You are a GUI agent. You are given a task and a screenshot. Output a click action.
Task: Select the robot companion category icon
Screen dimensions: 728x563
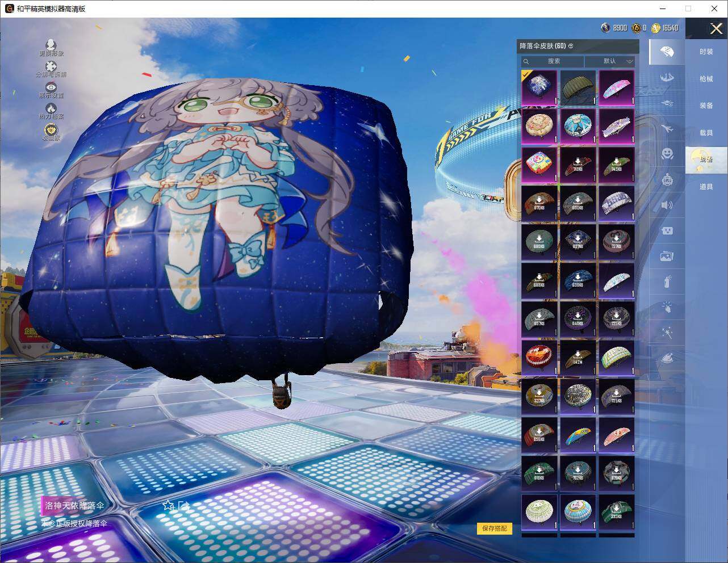pos(667,180)
